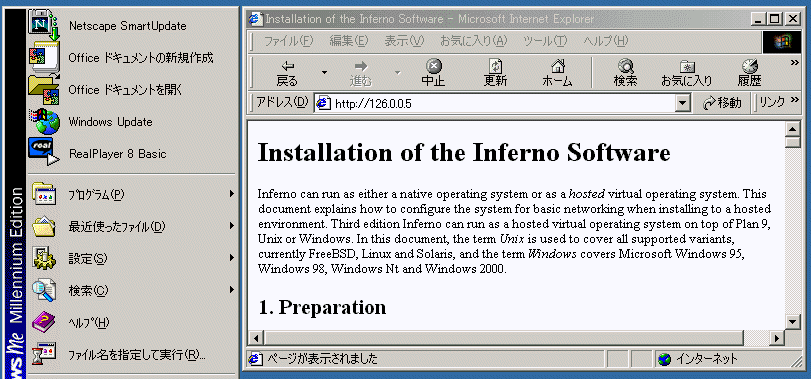811x379 pixels.
Task: Click the heading 'Installation of the Inferno Software'
Action: (464, 153)
